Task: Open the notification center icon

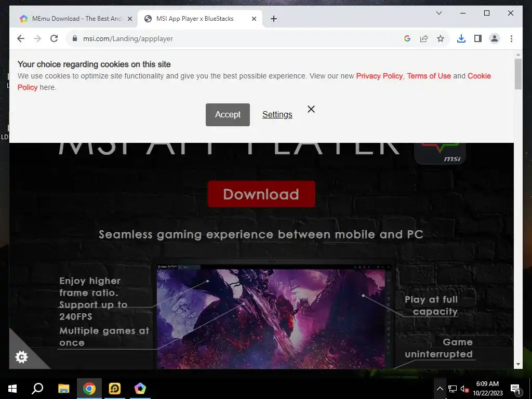Action: pyautogui.click(x=515, y=389)
